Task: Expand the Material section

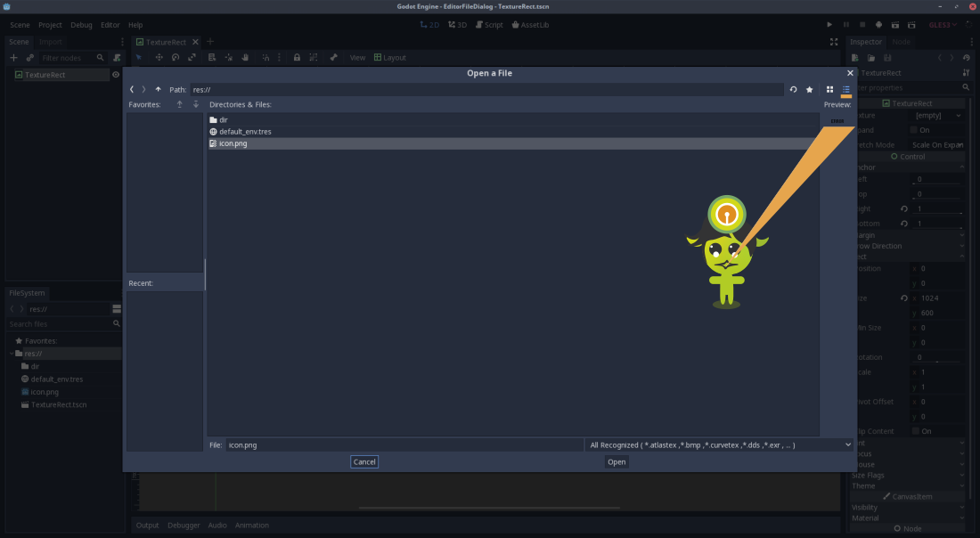Action: pyautogui.click(x=908, y=518)
